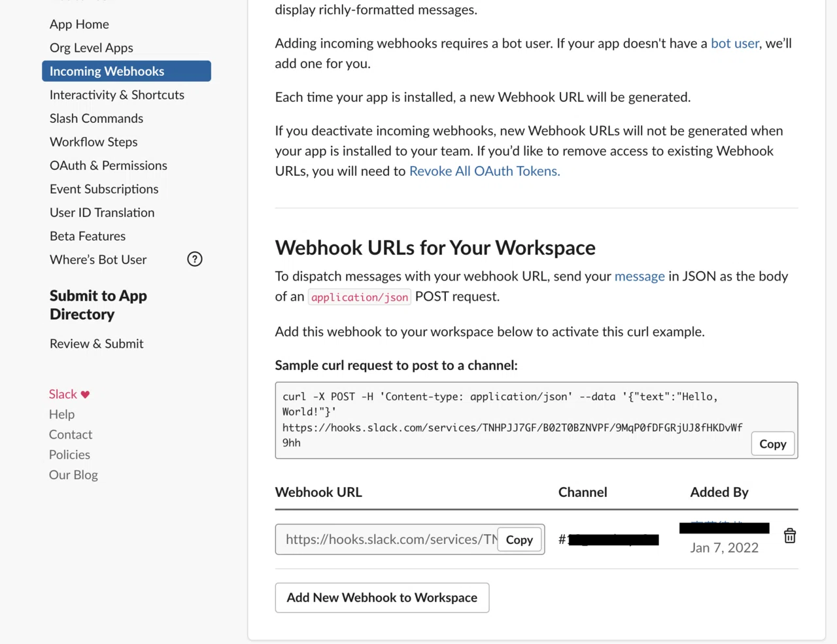Go to Org Level Apps
This screenshot has width=837, height=644.
[x=92, y=48]
